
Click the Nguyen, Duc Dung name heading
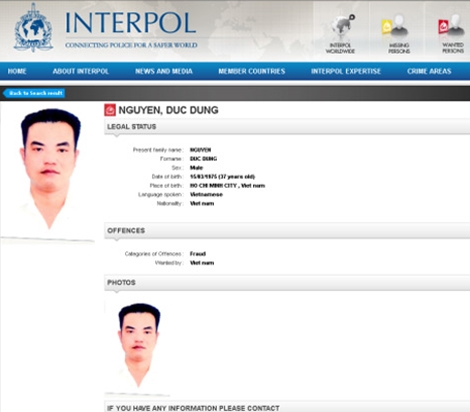[x=168, y=110]
